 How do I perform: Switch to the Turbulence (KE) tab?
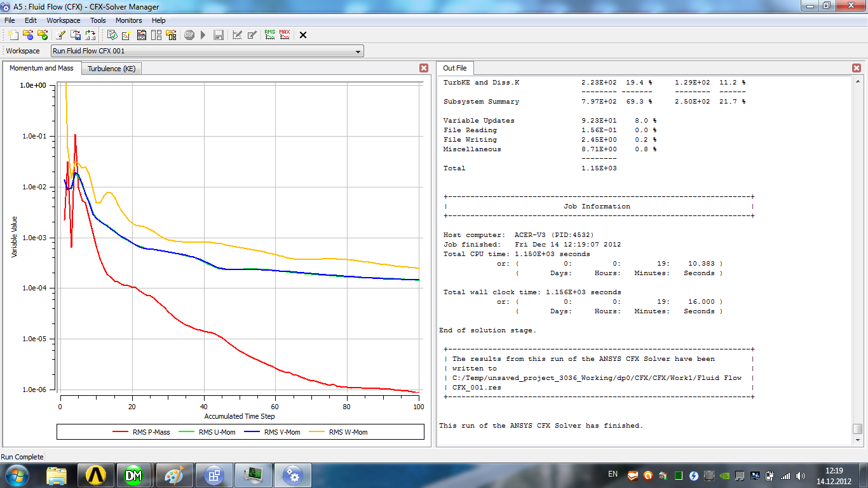pyautogui.click(x=112, y=69)
